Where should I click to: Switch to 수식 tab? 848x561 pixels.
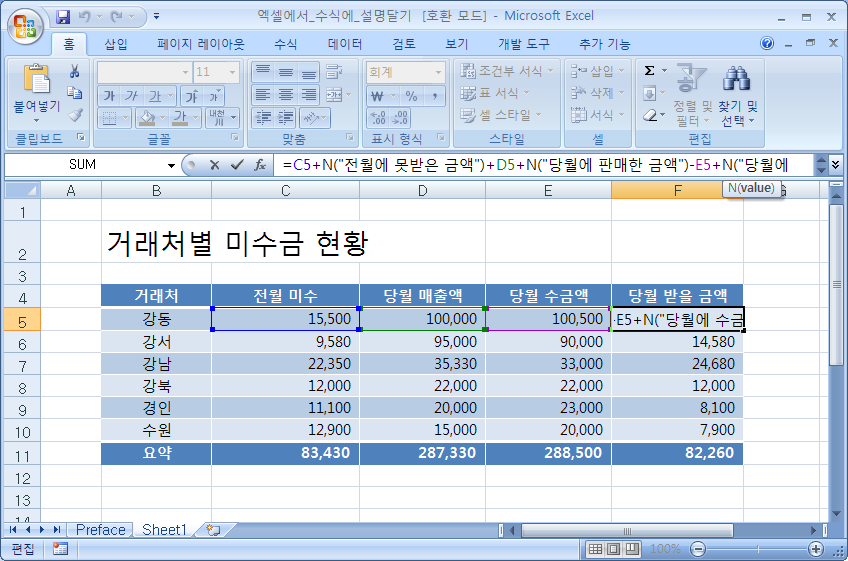pyautogui.click(x=286, y=44)
